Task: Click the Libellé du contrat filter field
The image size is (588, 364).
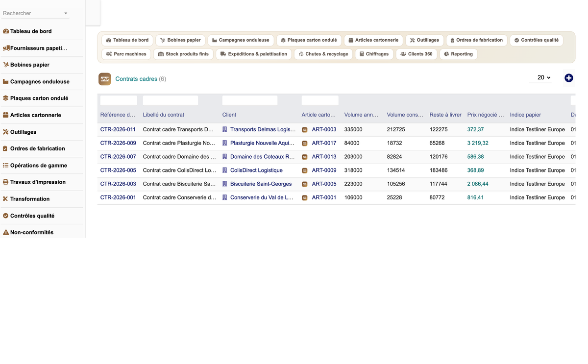Action: coord(171,100)
